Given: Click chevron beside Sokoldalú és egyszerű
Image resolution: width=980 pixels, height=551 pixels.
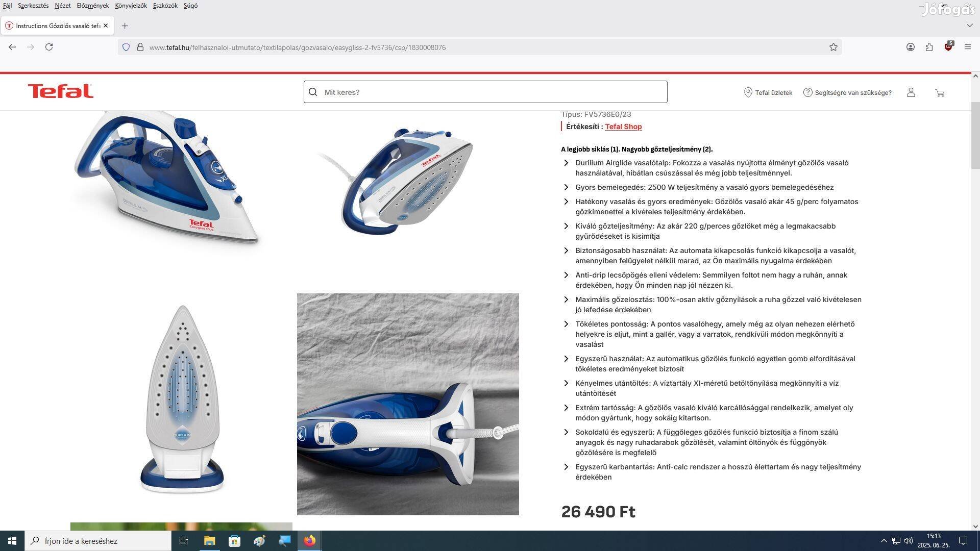Looking at the screenshot, I should (x=566, y=432).
